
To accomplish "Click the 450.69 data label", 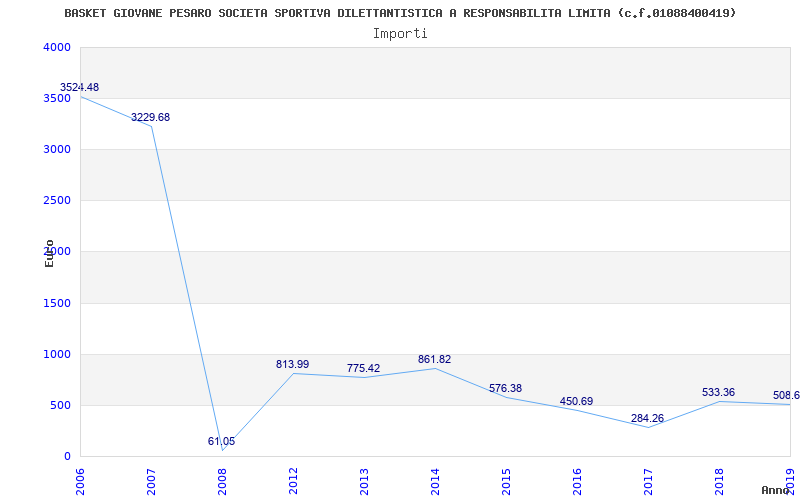I will click(577, 402).
